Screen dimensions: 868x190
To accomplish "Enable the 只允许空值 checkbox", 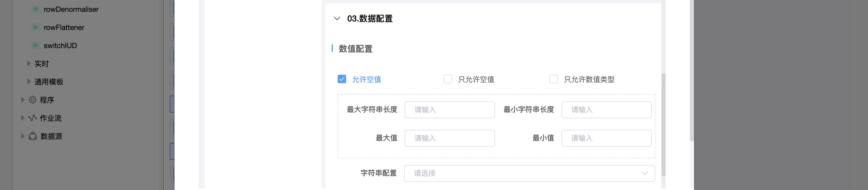I will tap(448, 79).
